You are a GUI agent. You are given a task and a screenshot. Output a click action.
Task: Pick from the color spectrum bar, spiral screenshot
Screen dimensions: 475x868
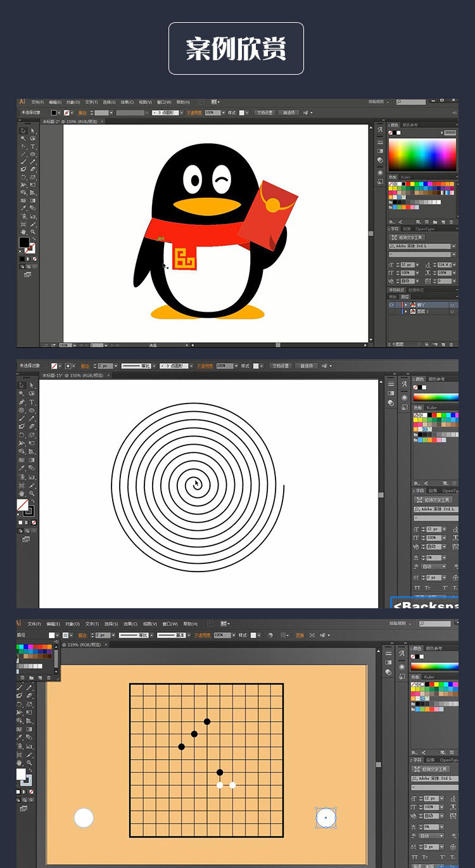436,397
